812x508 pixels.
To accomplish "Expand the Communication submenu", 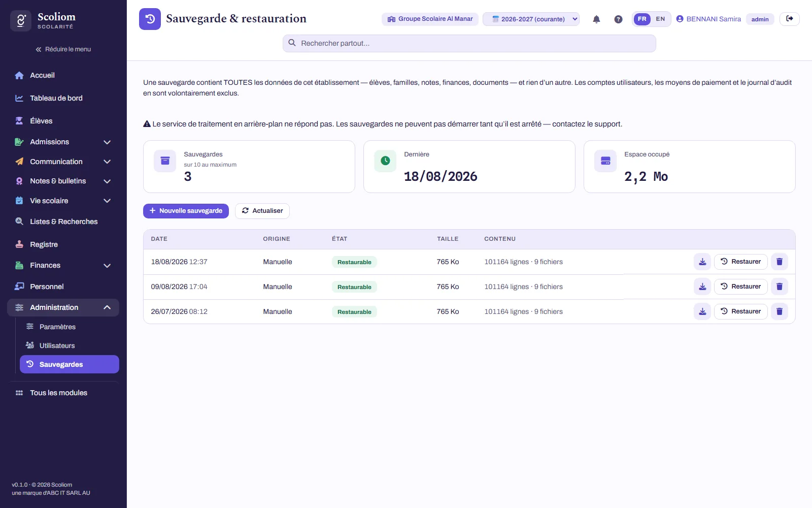I will [107, 162].
